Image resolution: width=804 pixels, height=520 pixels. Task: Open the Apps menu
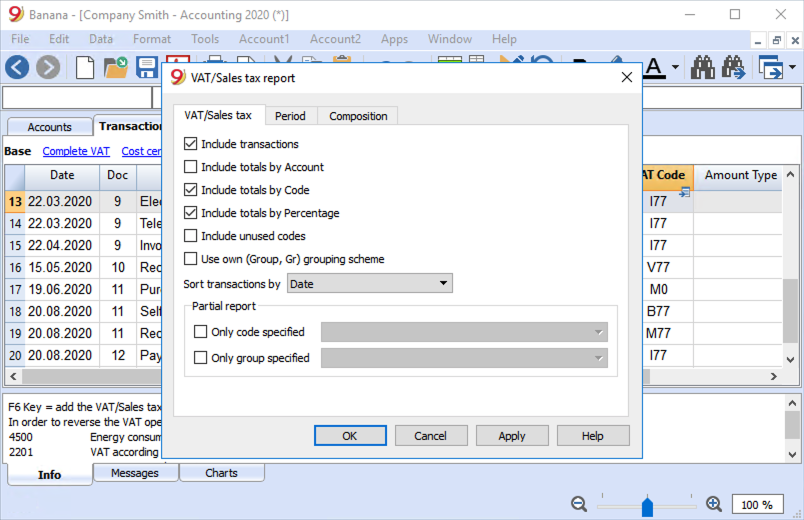(394, 39)
